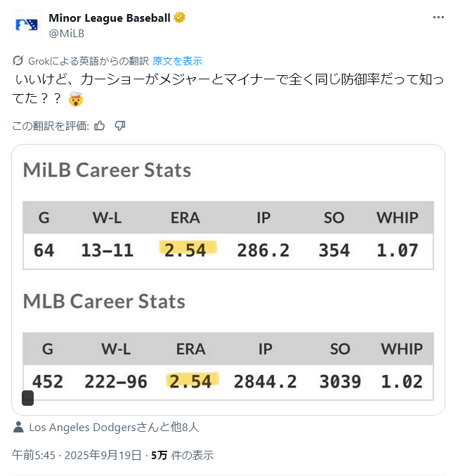The height and width of the screenshot is (476, 458).
Task: Click the dark square at image bottom-left
Action: click(27, 398)
